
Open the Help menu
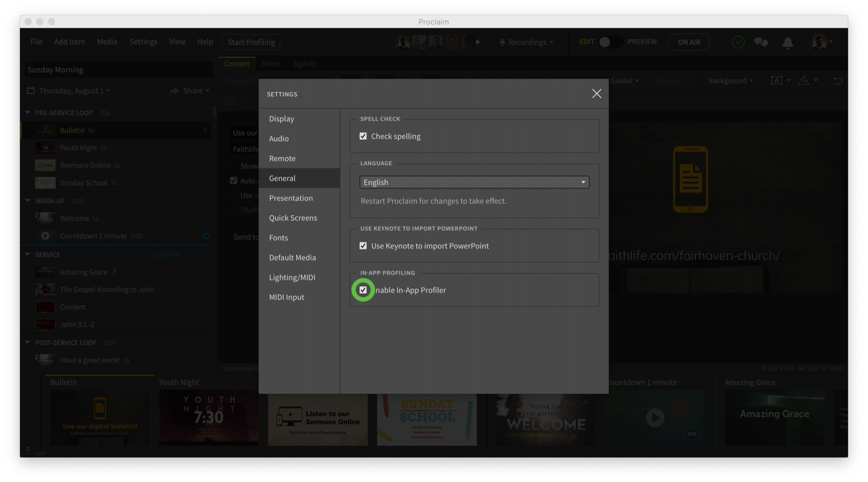pyautogui.click(x=205, y=42)
